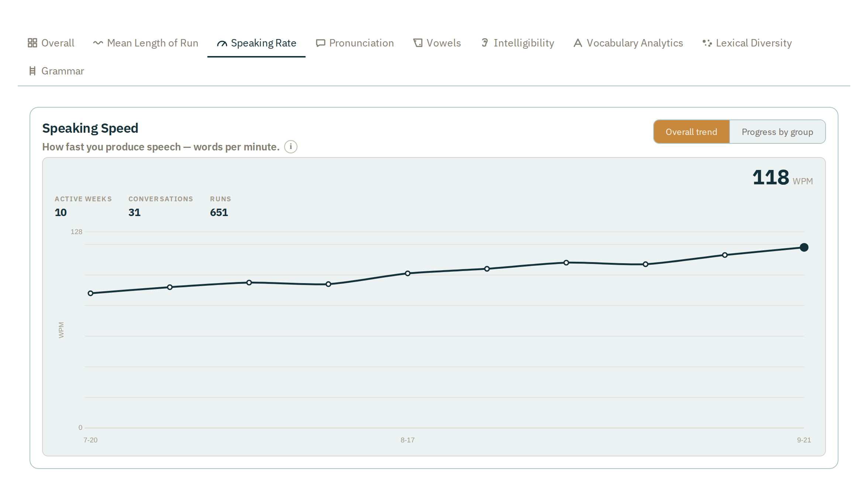Screen dimensions: 868x480
Task: Click the Speaking Speed heading
Action: click(x=90, y=128)
